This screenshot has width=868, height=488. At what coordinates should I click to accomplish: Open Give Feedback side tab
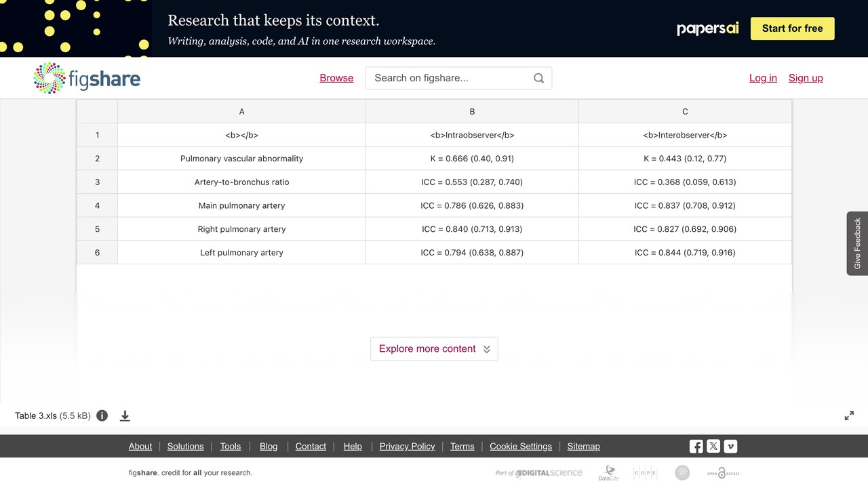tap(857, 243)
